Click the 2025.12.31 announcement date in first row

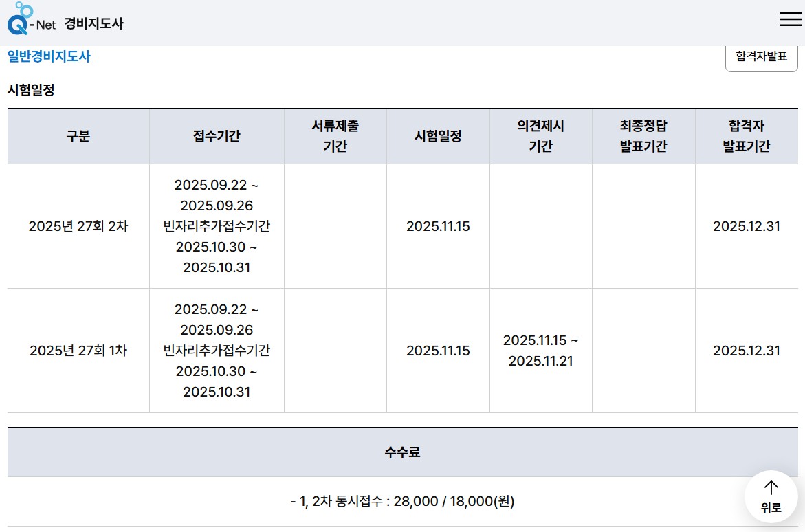[747, 225]
